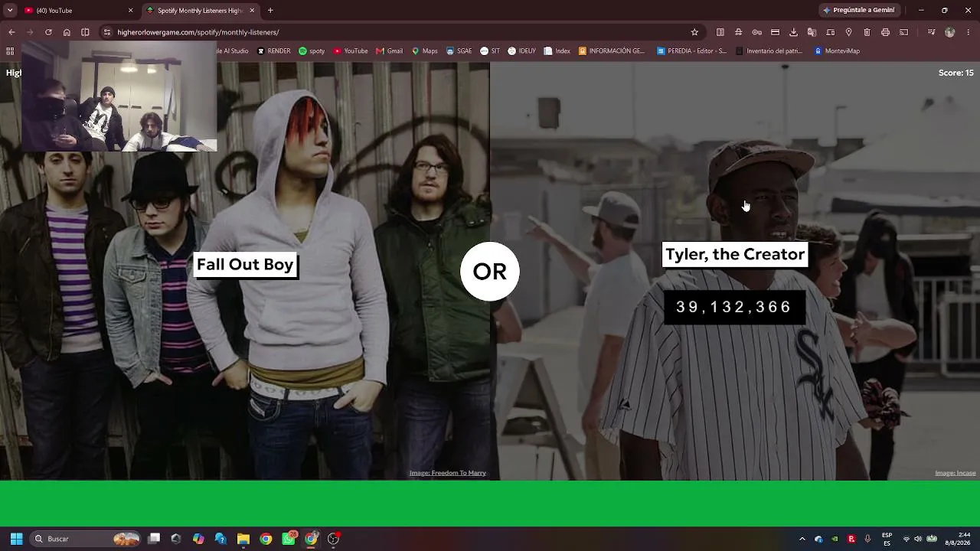980x551 pixels.
Task: Open Google Chrome from the taskbar
Action: point(266,539)
